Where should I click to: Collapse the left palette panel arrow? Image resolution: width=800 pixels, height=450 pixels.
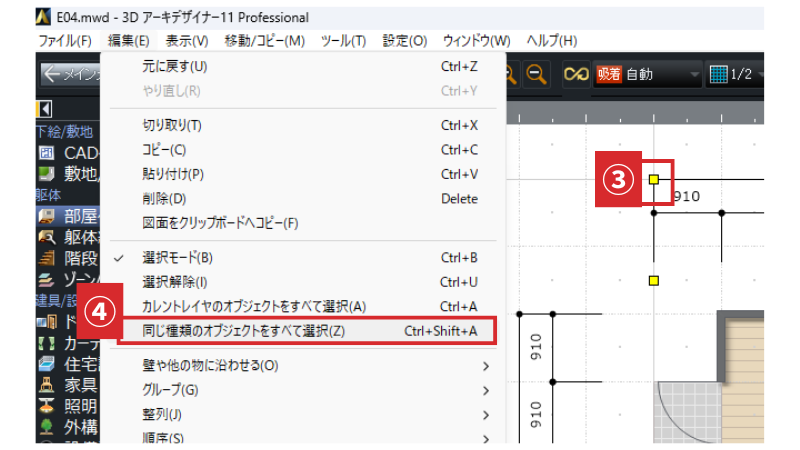click(x=44, y=109)
